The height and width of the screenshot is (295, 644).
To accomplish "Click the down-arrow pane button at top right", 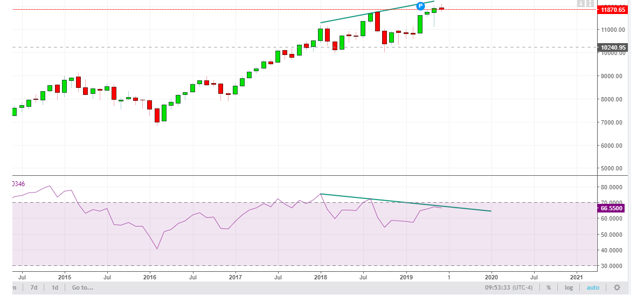I will pyautogui.click(x=580, y=3).
